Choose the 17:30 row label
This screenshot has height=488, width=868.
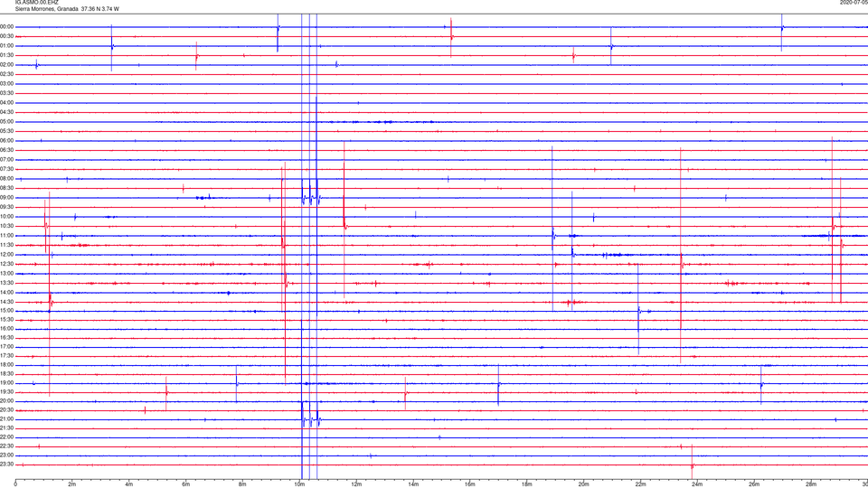pyautogui.click(x=7, y=356)
